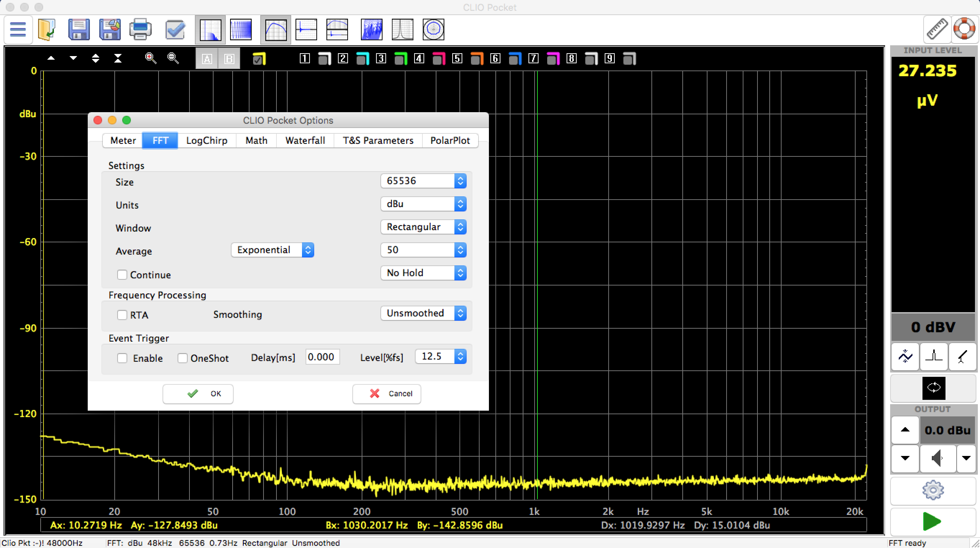Open the output signal down-arrow dropdown
980x548 pixels.
click(x=966, y=458)
